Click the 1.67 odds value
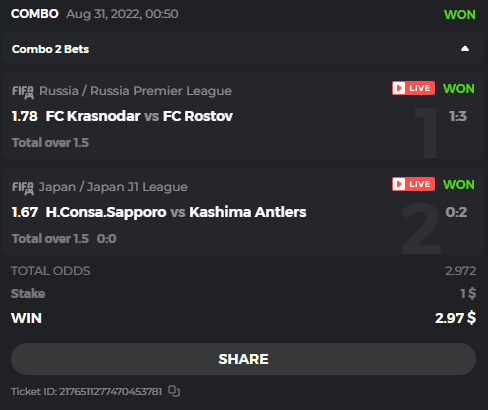Viewport: 488px width, 410px height. coord(25,212)
